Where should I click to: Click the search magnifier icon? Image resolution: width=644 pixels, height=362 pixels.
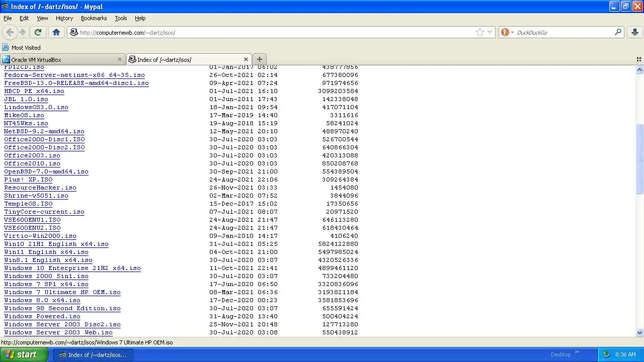618,32
